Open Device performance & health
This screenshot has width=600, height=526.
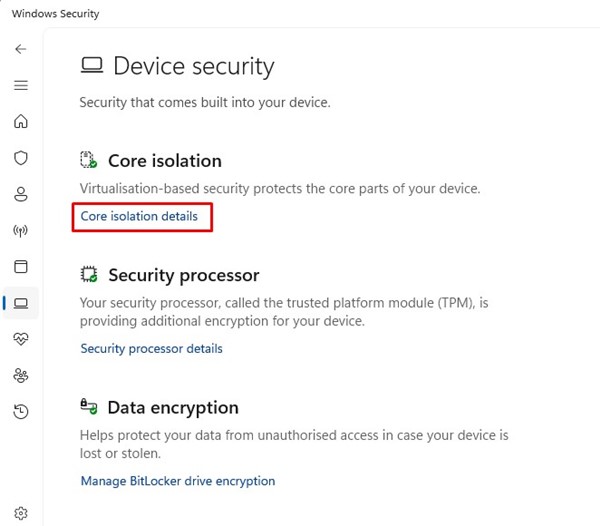pos(21,339)
